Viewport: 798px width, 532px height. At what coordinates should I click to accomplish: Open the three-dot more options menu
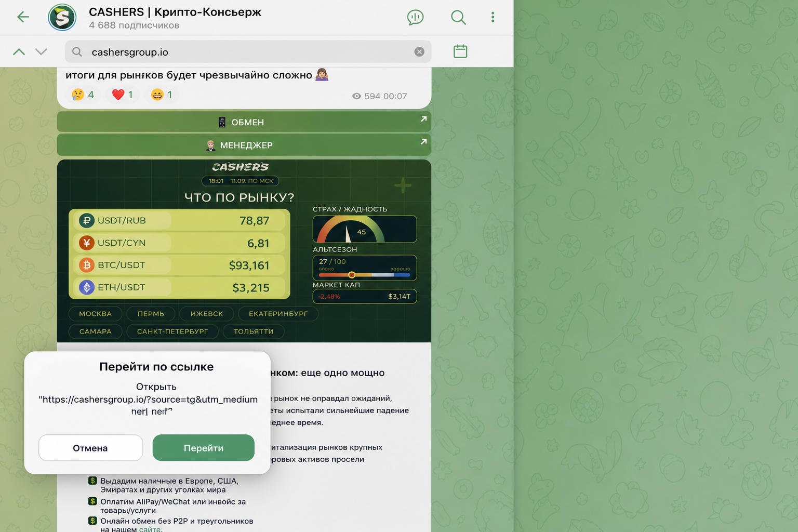point(493,17)
